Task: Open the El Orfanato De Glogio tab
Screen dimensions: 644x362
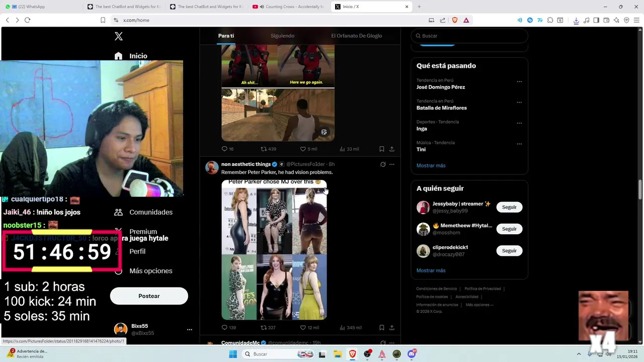Action: click(x=356, y=36)
